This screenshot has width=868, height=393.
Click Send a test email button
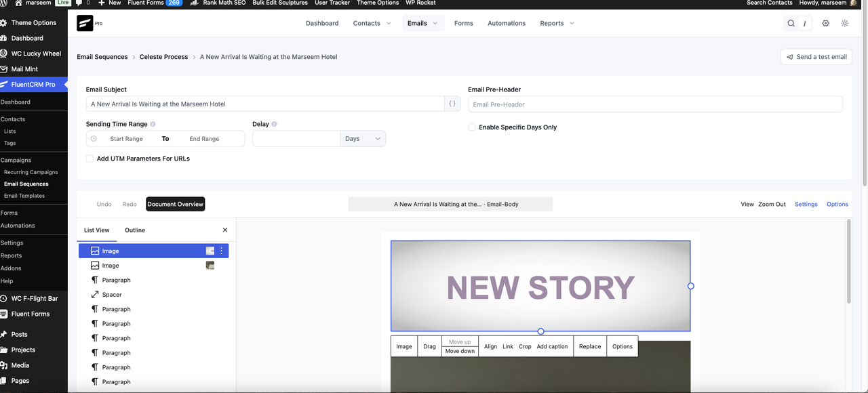tap(816, 57)
